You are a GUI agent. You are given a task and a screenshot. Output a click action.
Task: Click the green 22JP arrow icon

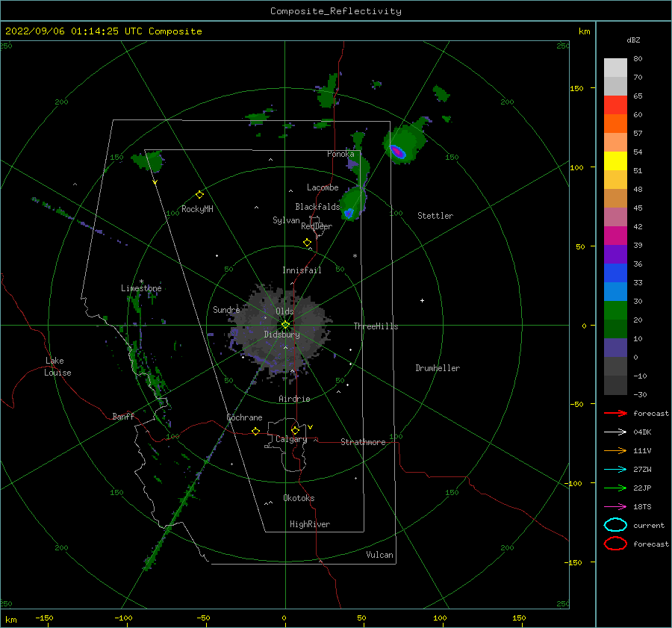615,488
